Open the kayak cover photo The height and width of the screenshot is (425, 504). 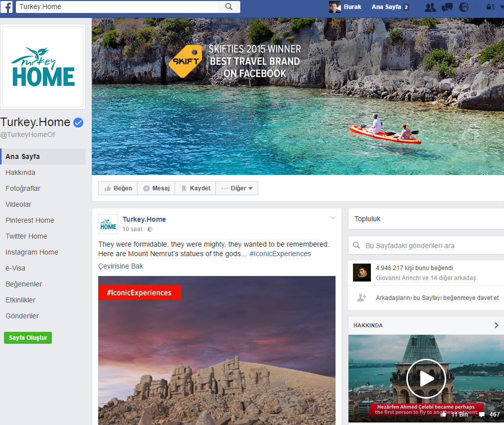(298, 96)
